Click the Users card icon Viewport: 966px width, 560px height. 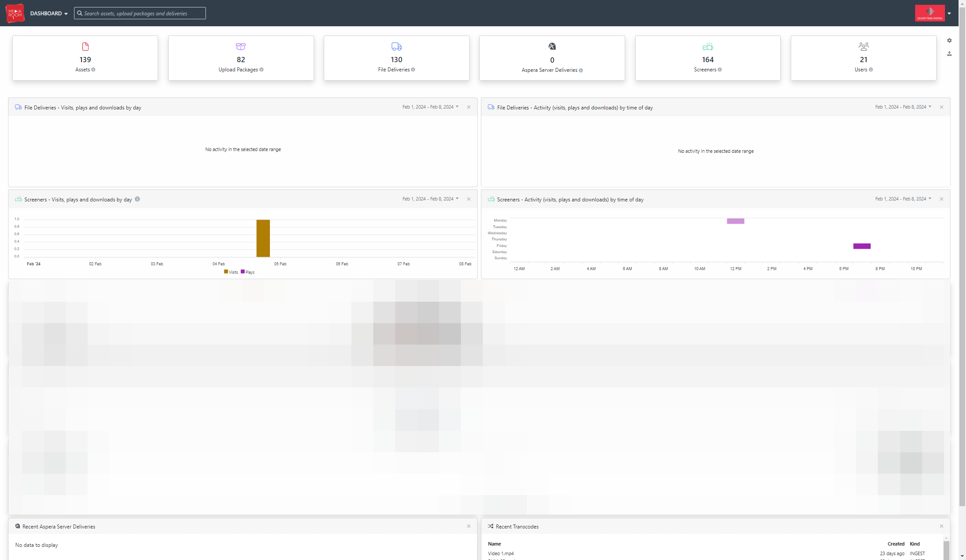pyautogui.click(x=863, y=46)
